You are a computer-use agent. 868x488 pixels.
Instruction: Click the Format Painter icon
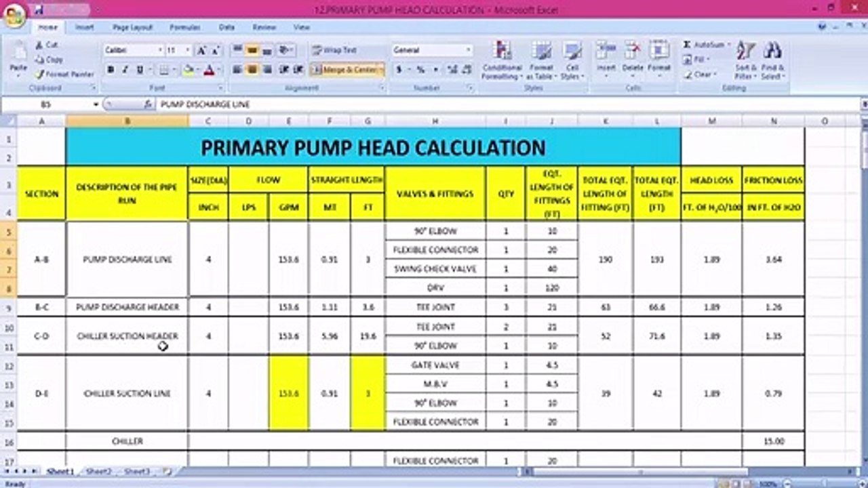point(40,75)
